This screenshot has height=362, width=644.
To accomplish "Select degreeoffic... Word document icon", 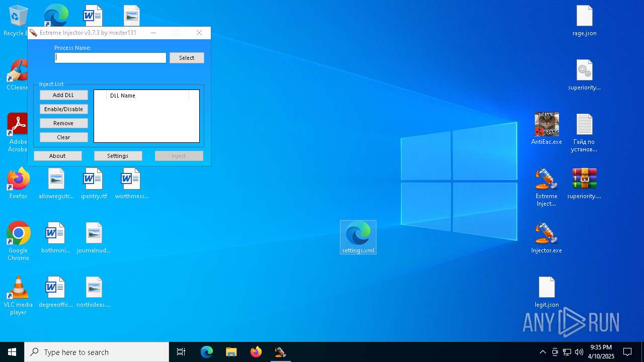I will 56,293.
